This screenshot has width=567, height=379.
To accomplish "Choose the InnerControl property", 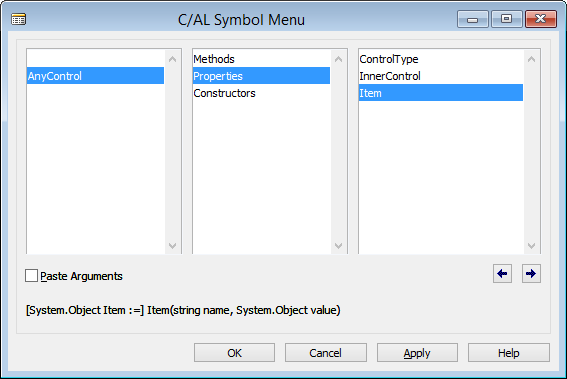I will pos(441,76).
